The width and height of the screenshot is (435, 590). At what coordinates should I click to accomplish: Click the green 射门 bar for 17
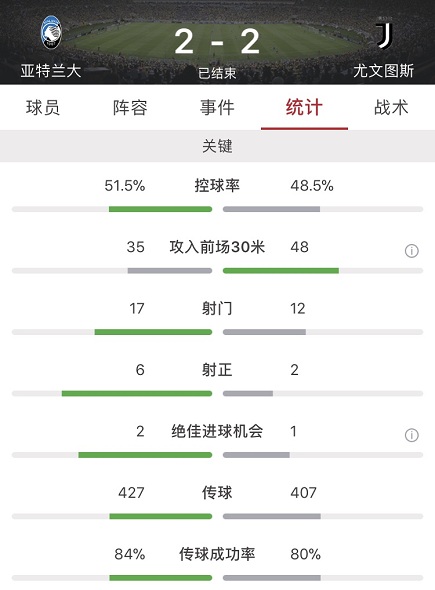[153, 332]
